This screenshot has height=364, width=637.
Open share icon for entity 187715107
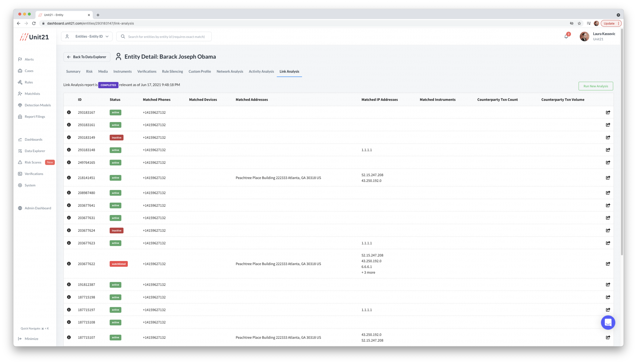click(608, 337)
